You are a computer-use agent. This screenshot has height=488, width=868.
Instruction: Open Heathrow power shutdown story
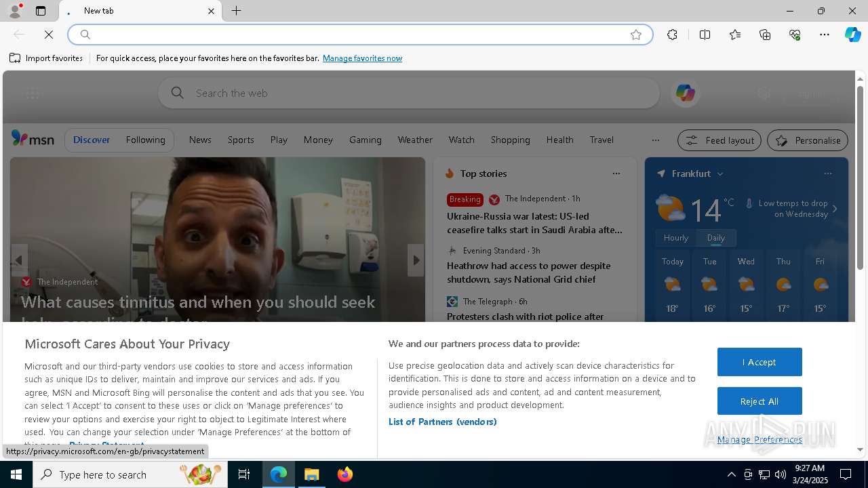(528, 272)
